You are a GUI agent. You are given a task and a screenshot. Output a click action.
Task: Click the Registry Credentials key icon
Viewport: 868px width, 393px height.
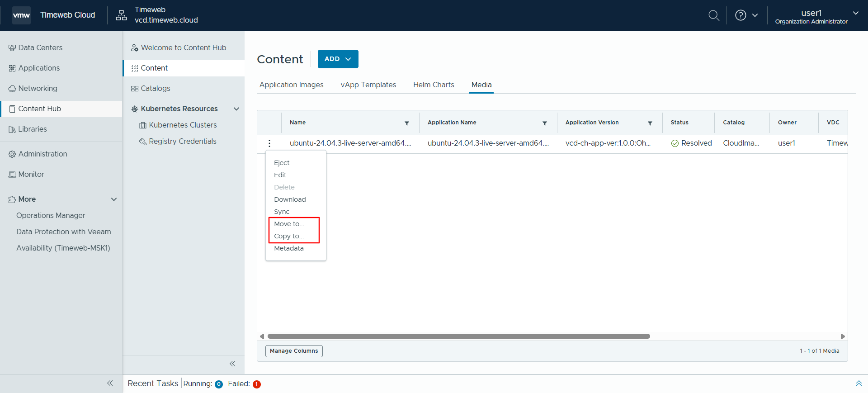coord(143,142)
